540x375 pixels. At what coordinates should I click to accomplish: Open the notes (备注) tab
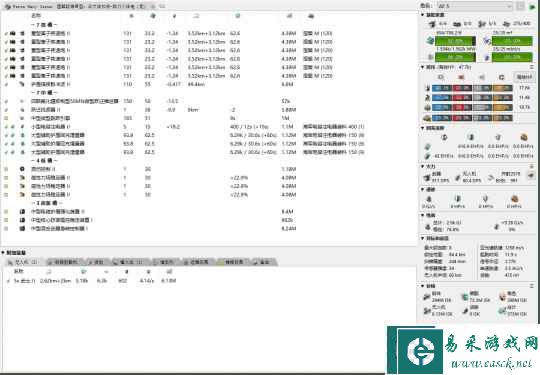(262, 262)
